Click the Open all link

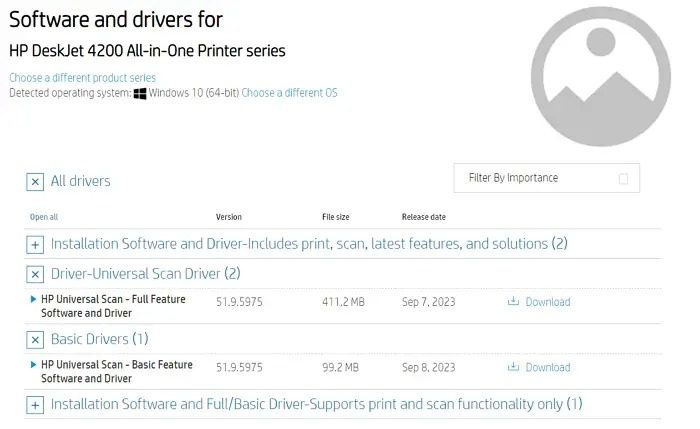(44, 217)
